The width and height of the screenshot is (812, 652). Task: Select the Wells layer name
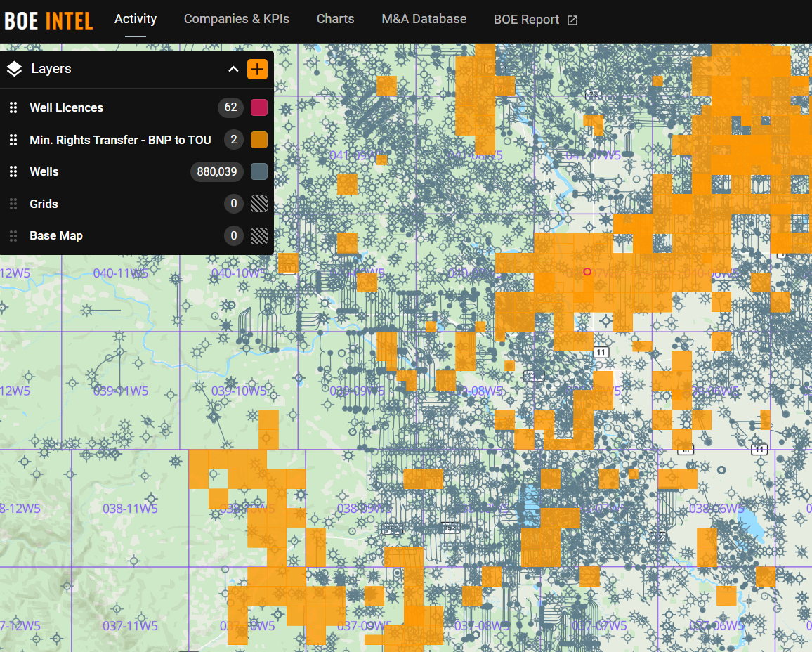[44, 172]
